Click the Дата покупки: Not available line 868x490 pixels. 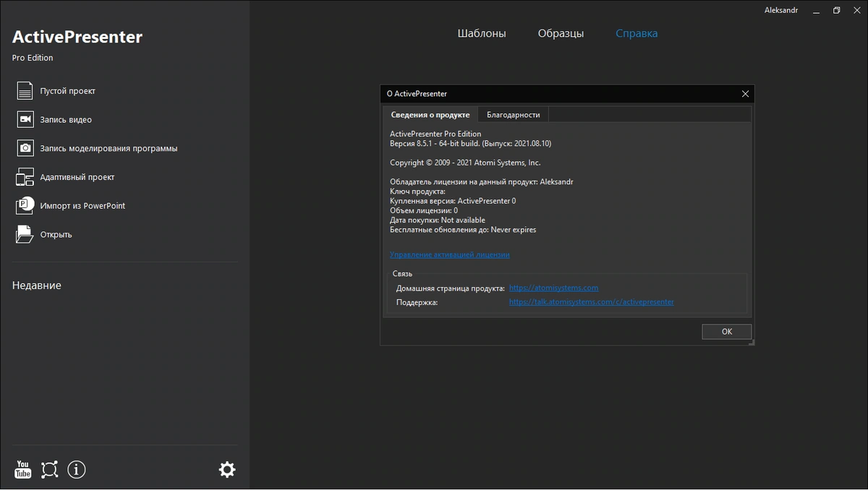(x=438, y=220)
